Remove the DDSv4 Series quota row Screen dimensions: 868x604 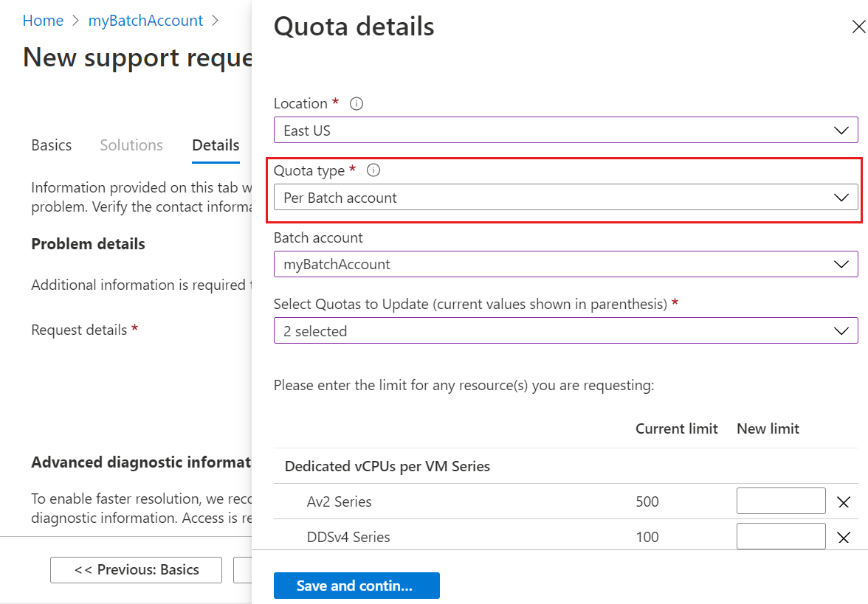843,537
